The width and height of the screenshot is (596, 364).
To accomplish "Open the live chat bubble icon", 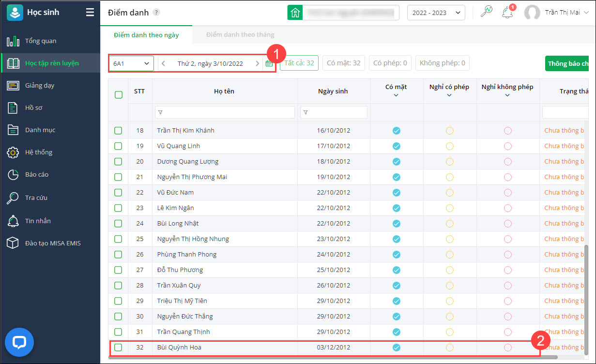I will pos(19,343).
